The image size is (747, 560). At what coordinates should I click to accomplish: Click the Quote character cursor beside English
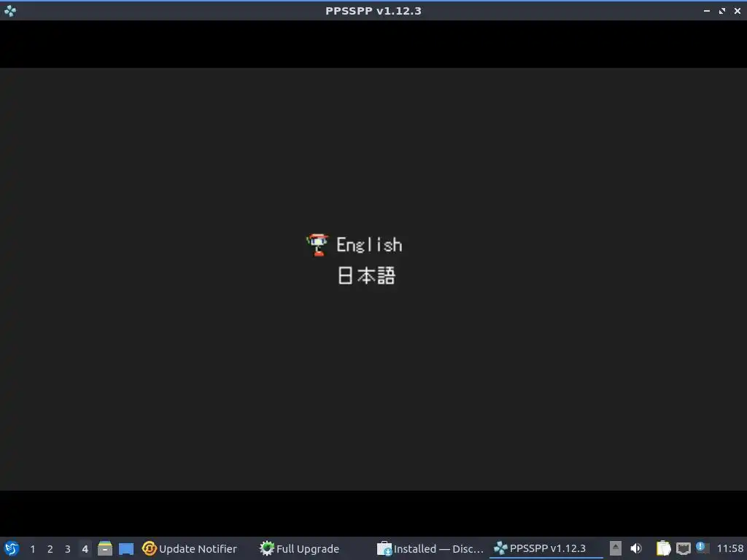317,245
